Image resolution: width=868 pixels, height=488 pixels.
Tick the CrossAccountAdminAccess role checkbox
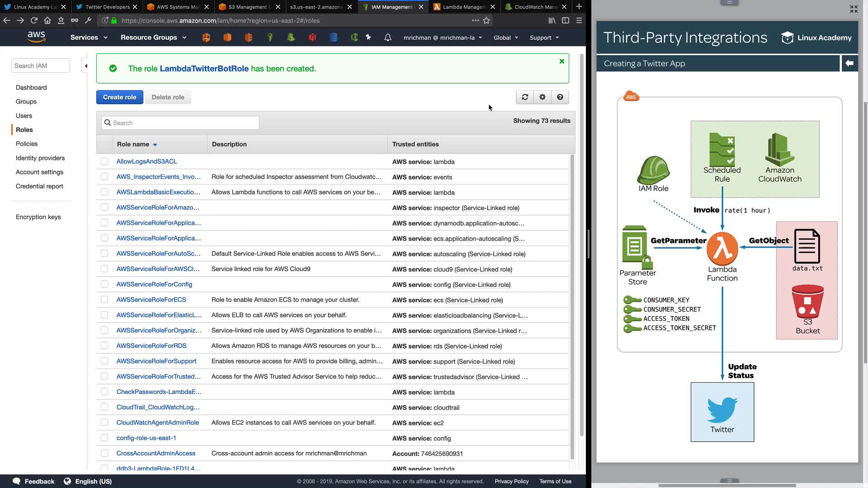tap(104, 453)
